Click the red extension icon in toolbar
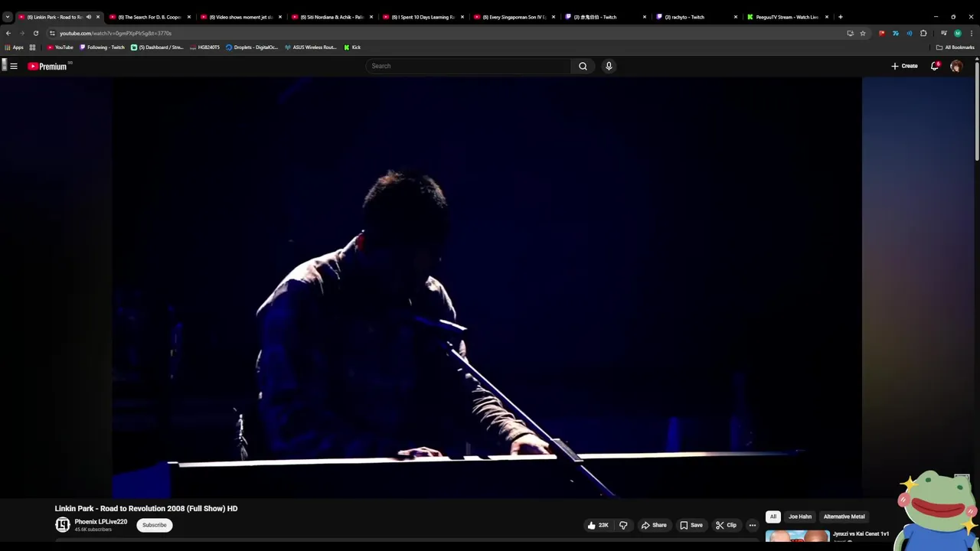This screenshot has width=980, height=551. [882, 33]
